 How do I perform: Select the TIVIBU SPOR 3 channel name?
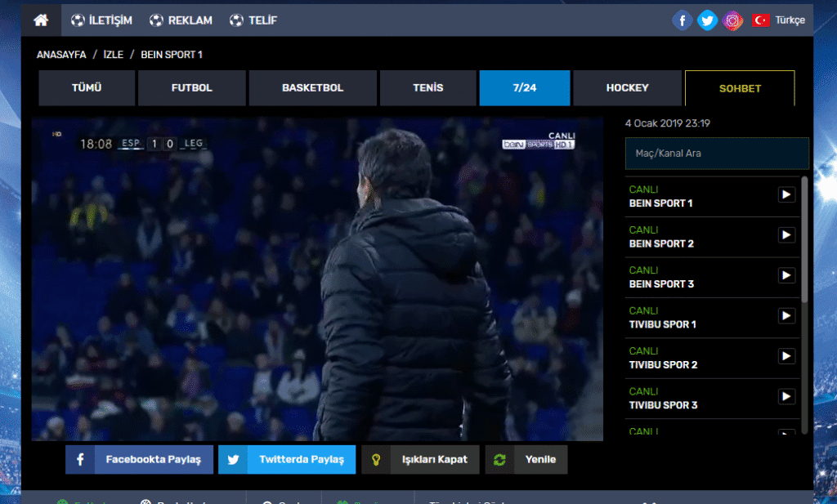[x=663, y=405]
